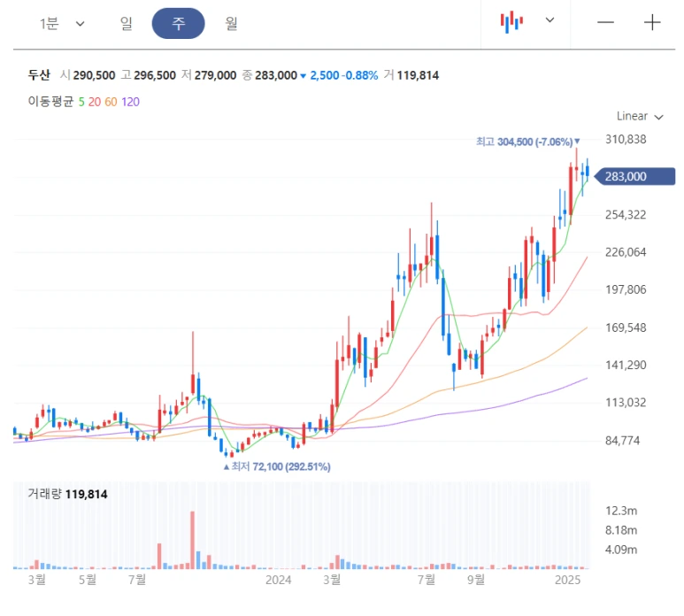Click the 169,548 price axis label

pyautogui.click(x=626, y=327)
